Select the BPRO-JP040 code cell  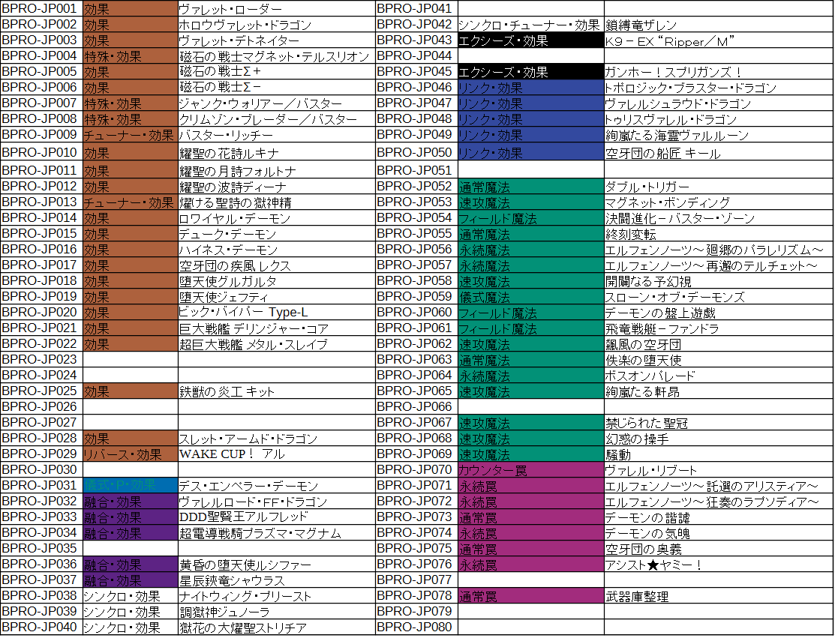pyautogui.click(x=41, y=628)
